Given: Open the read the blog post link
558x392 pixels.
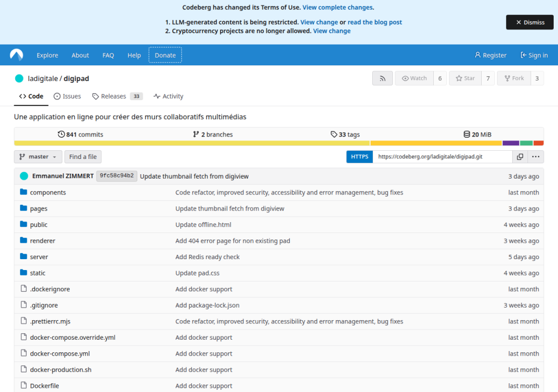Looking at the screenshot, I should tap(375, 22).
